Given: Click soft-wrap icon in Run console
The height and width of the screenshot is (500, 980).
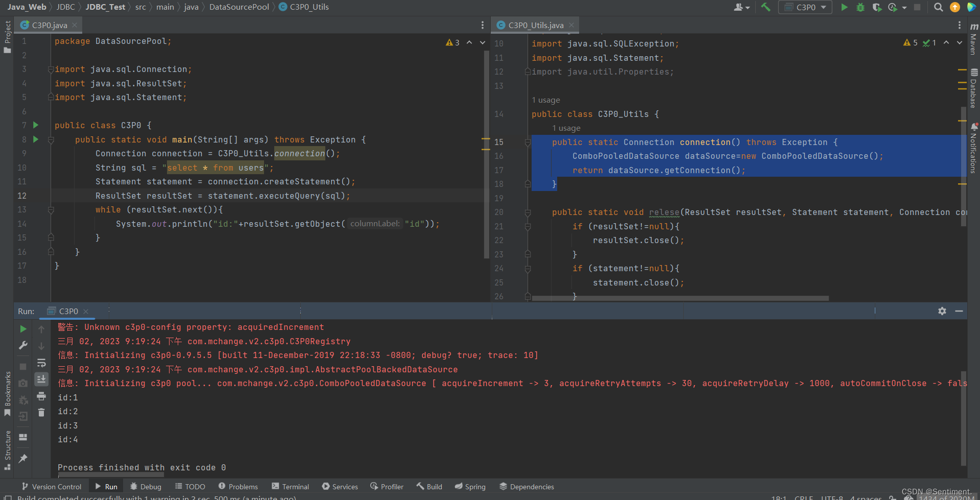Looking at the screenshot, I should (x=41, y=363).
